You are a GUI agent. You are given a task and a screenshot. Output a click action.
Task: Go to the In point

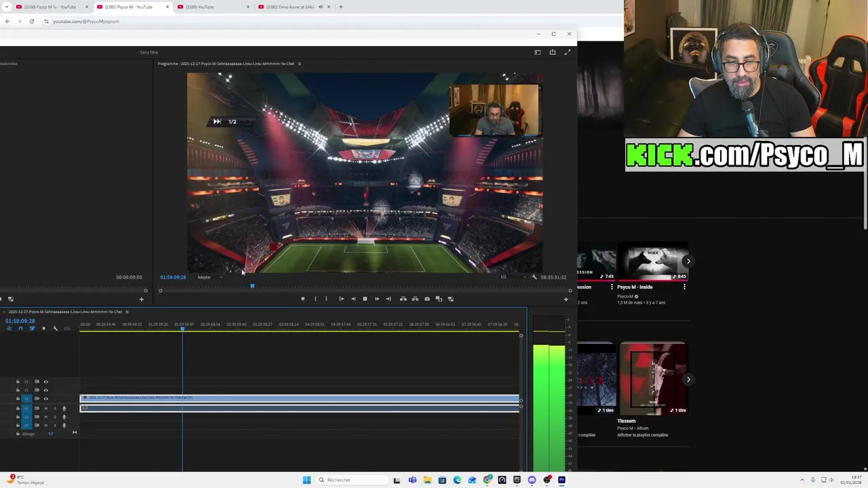341,299
